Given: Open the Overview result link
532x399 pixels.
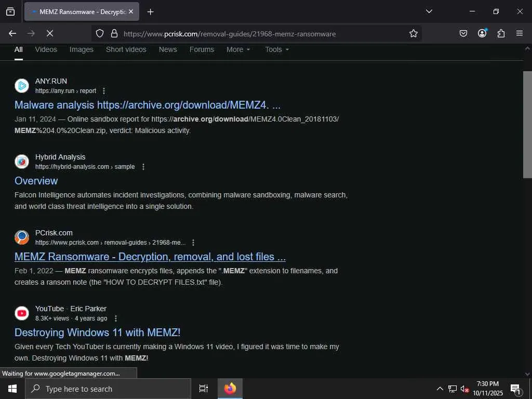Looking at the screenshot, I should tap(36, 181).
